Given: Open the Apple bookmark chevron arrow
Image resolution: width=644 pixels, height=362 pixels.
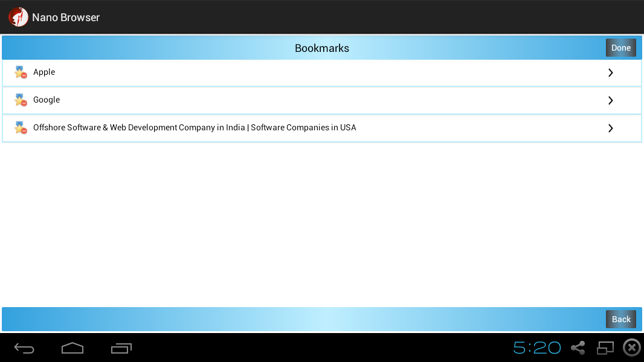Looking at the screenshot, I should pyautogui.click(x=610, y=72).
